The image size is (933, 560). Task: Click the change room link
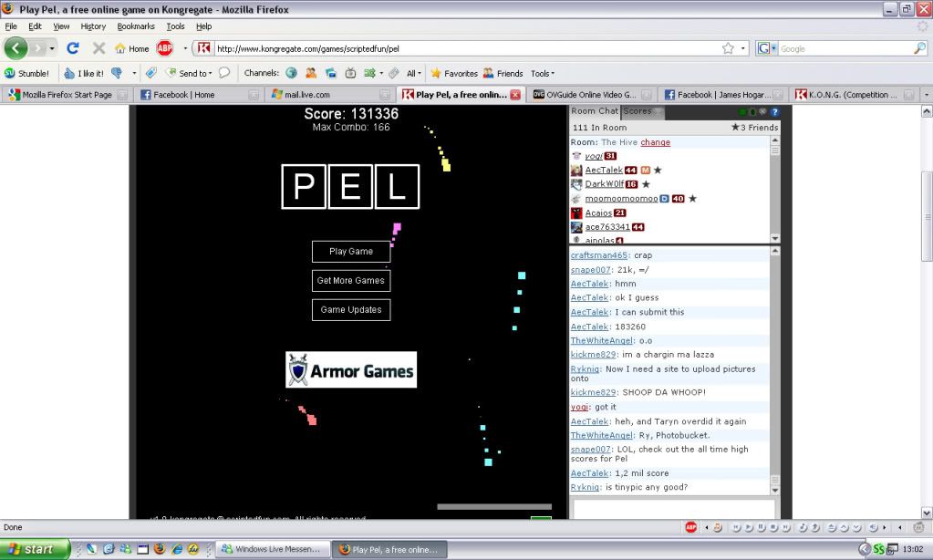(655, 142)
